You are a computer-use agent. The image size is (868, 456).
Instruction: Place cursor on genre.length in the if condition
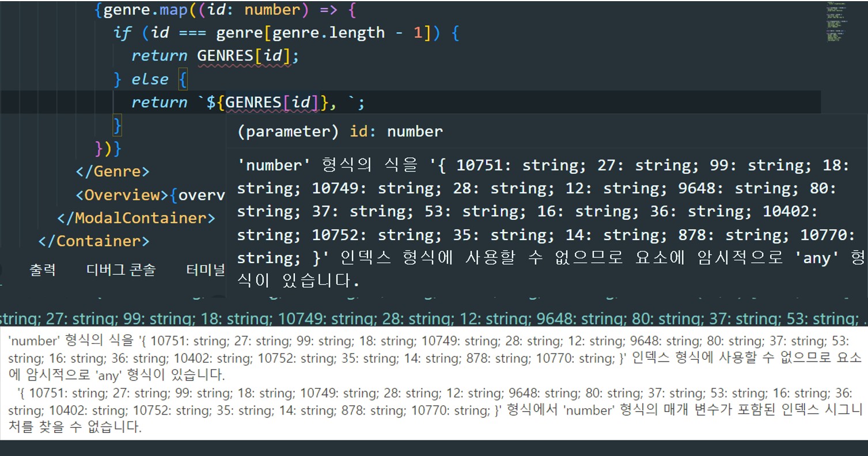(328, 33)
